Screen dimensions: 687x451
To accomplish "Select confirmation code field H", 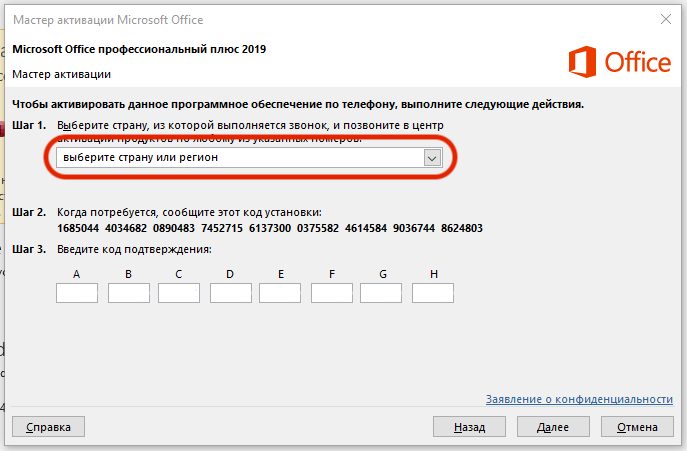I will point(432,293).
